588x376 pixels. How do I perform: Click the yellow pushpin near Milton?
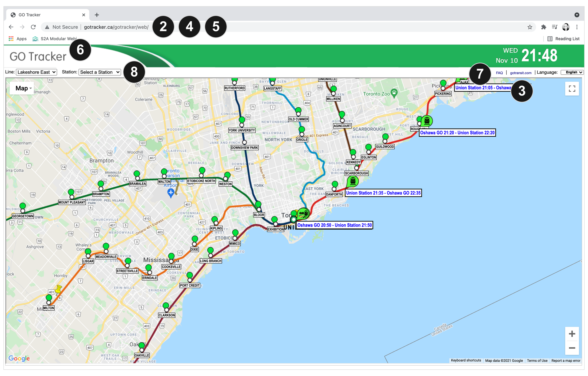coord(58,289)
